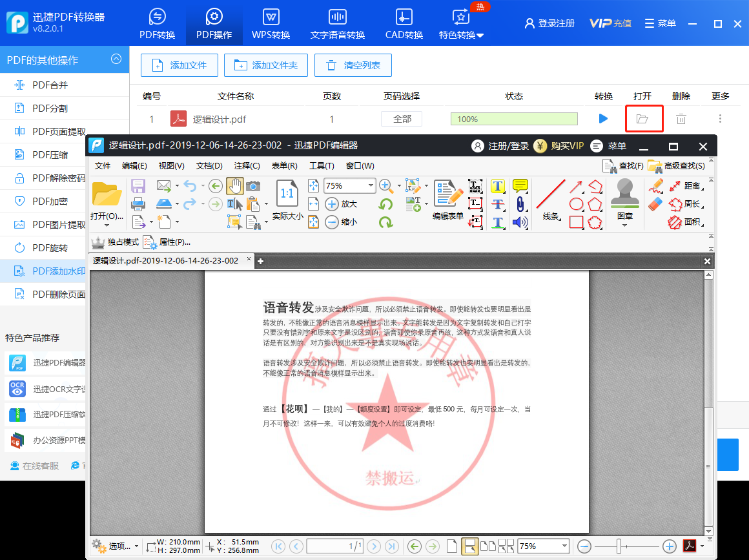749x560 pixels.
Task: Select the eraser tool
Action: click(656, 204)
